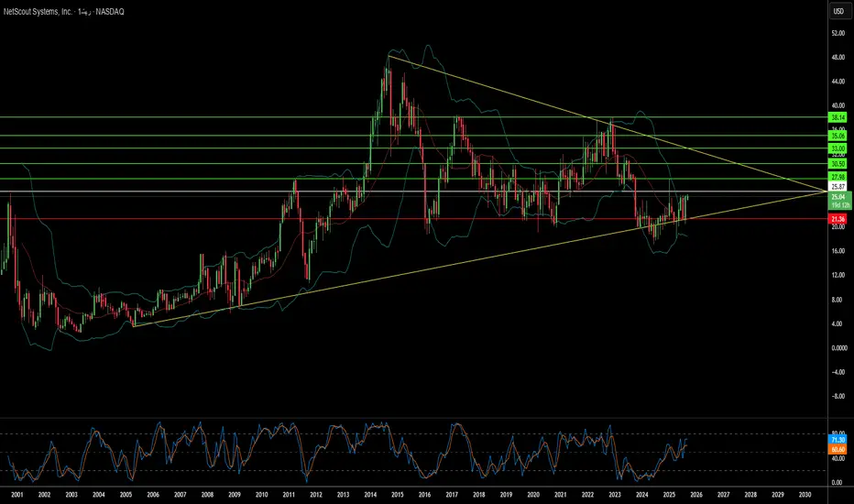Click the orange 60.60 oscillator value label
Viewport: 854px width, 504px height.
838,450
